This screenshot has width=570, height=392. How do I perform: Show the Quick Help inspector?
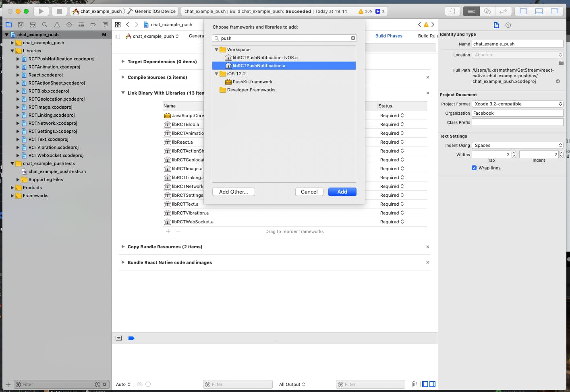click(508, 25)
